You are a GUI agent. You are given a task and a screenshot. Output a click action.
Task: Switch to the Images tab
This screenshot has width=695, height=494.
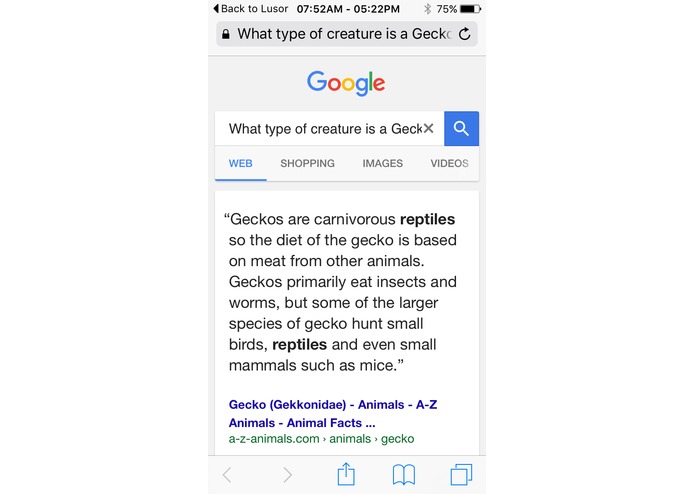click(x=383, y=163)
